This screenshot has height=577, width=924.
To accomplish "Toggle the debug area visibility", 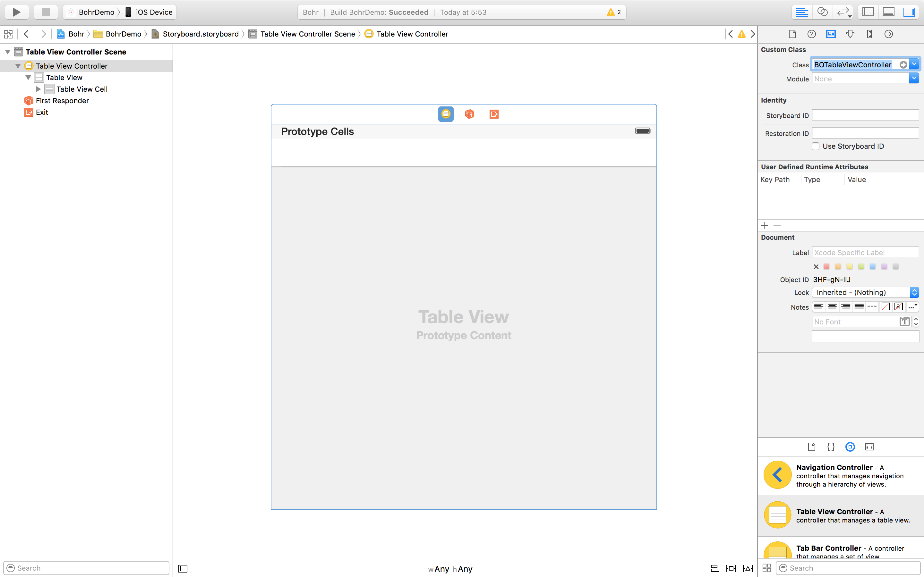I will (x=888, y=12).
